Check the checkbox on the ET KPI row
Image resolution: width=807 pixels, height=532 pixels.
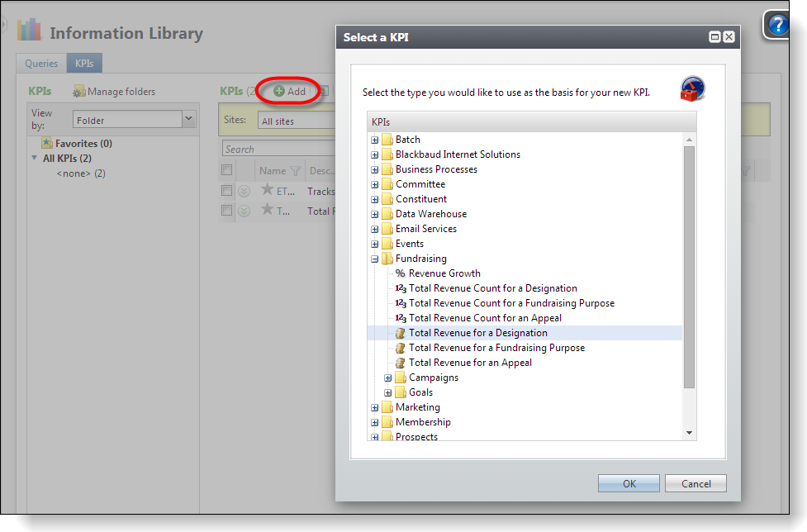[x=226, y=190]
